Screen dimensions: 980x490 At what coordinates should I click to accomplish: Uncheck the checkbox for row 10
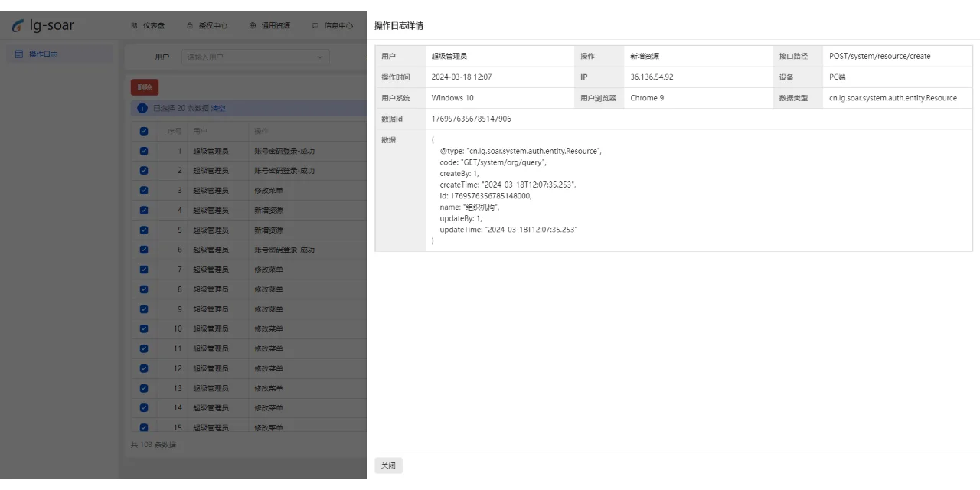tap(144, 328)
